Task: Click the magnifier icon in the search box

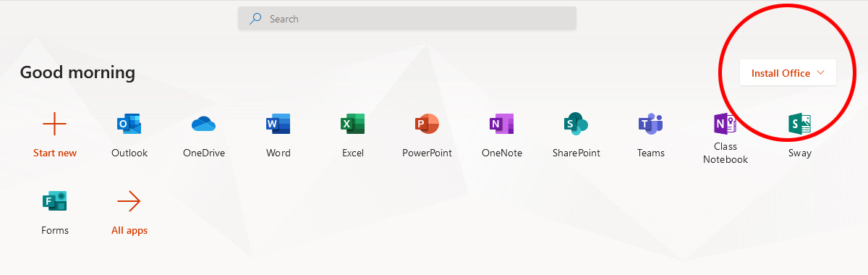Action: pyautogui.click(x=255, y=19)
